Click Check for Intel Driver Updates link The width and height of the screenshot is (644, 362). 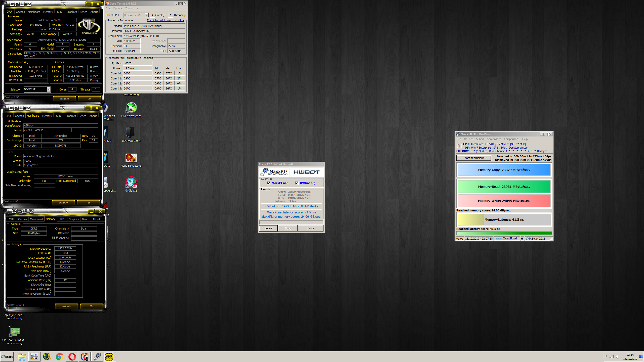(x=165, y=20)
